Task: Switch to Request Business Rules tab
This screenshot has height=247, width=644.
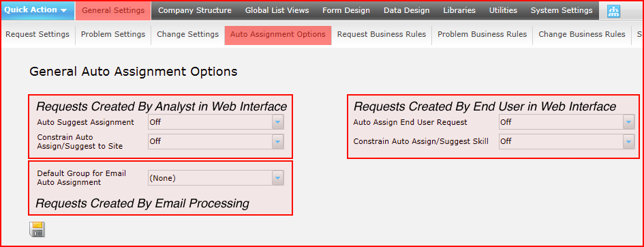Action: (x=382, y=35)
